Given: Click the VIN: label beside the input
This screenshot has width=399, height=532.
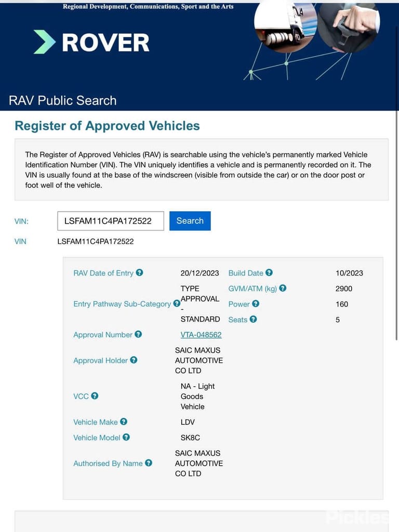Looking at the screenshot, I should click(21, 222).
